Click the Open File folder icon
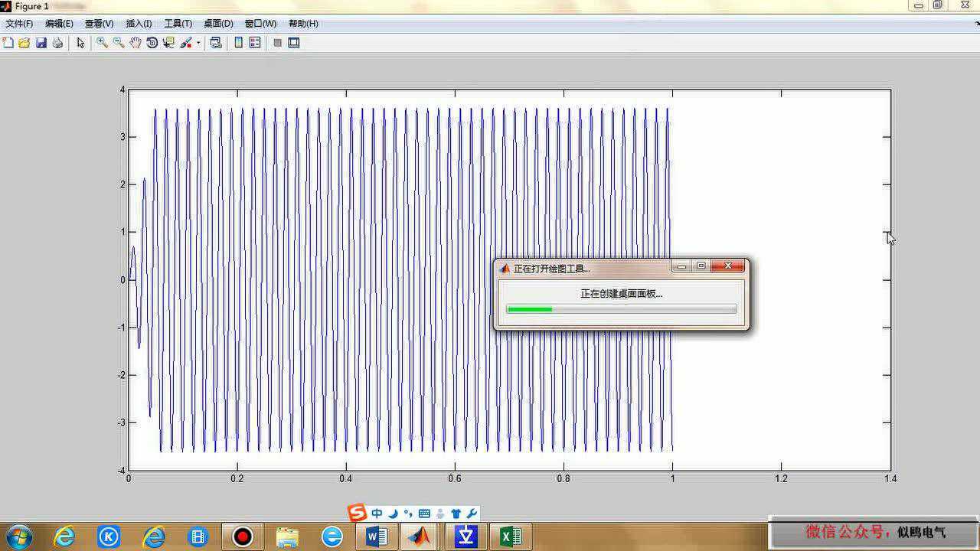Screen dimensions: 980x551 [x=24, y=43]
